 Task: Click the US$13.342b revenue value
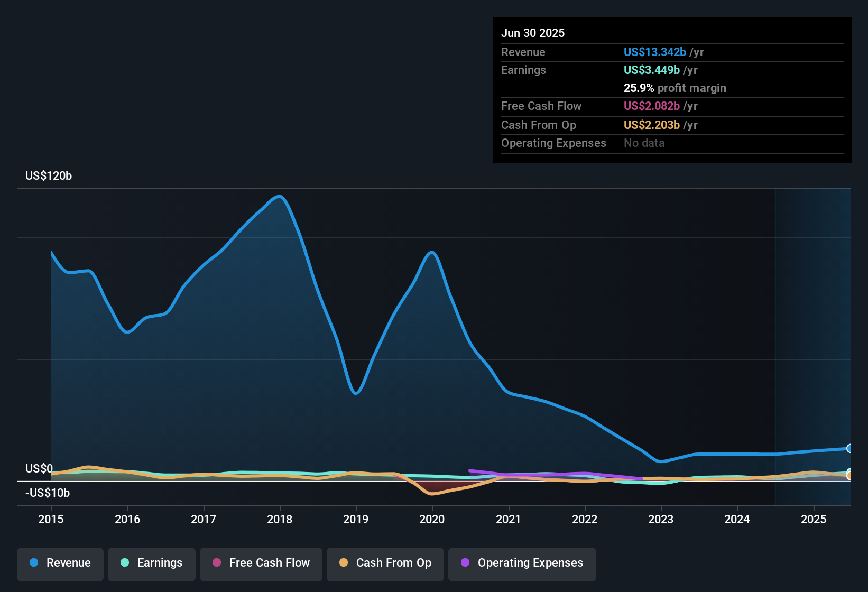[x=654, y=52]
